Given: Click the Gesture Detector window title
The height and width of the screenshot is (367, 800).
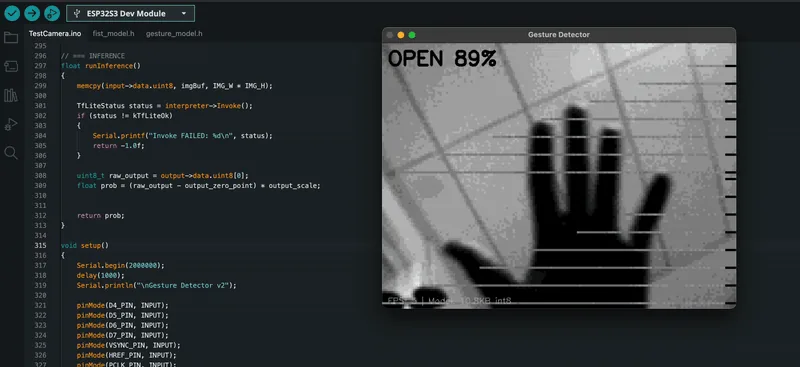Looking at the screenshot, I should pyautogui.click(x=559, y=35).
